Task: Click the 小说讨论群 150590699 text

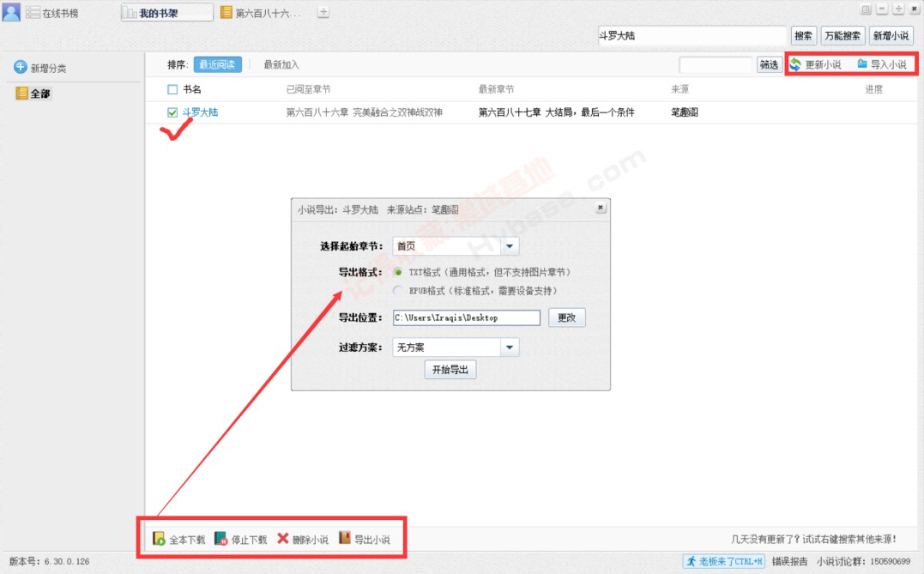Action: (863, 562)
